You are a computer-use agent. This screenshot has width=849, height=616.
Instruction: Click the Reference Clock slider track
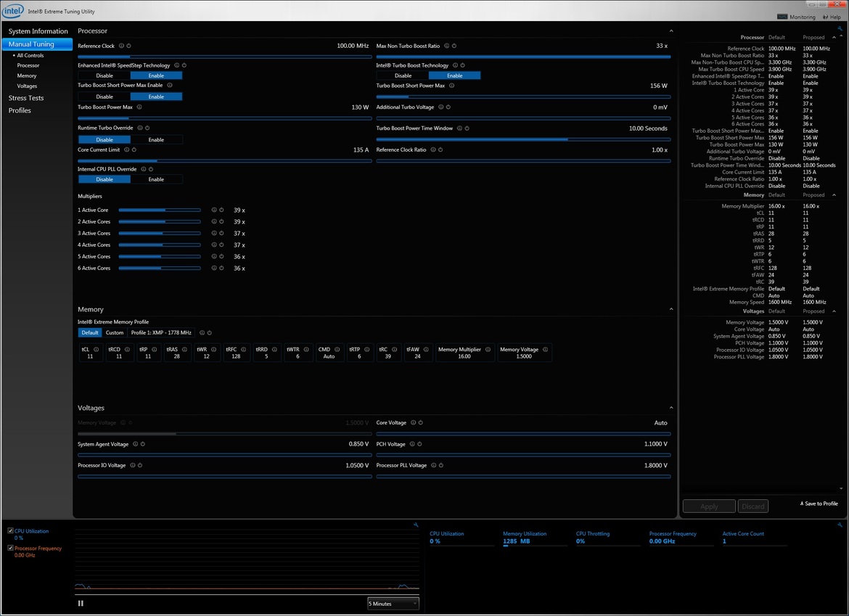tap(225, 57)
